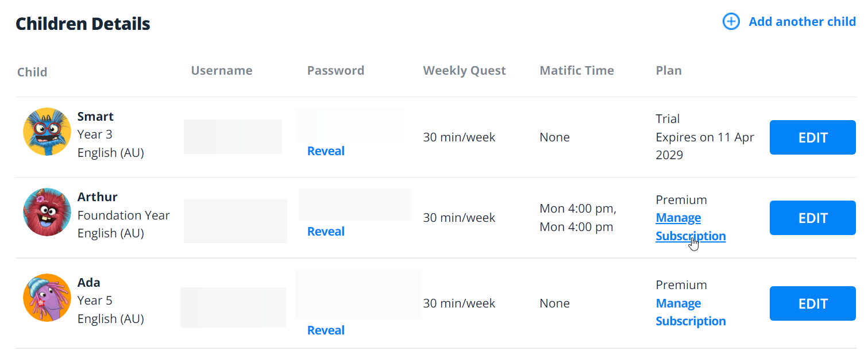The image size is (868, 350).
Task: Reveal Smart's password
Action: point(326,151)
